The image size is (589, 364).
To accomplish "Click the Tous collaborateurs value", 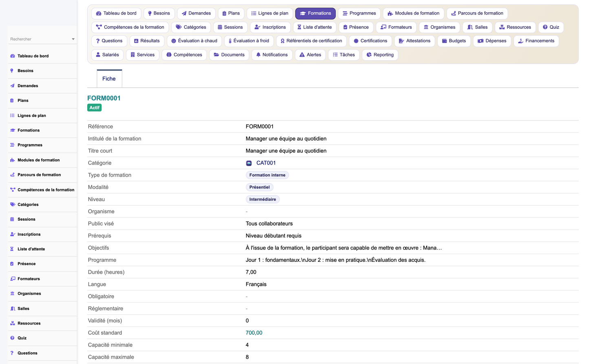I will tap(269, 224).
